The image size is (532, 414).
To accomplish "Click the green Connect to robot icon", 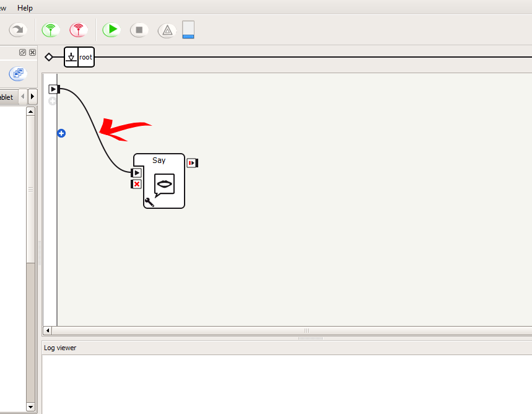I will (50, 30).
